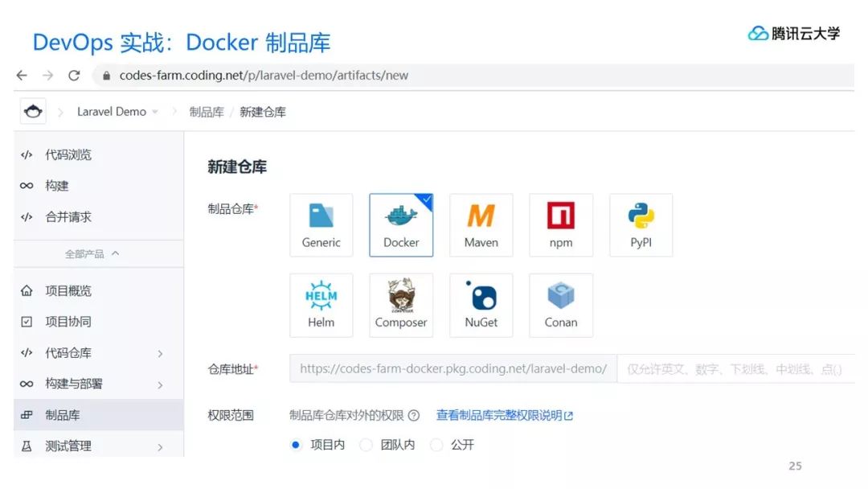
Task: Open 项目概览 in the sidebar
Action: click(99, 290)
